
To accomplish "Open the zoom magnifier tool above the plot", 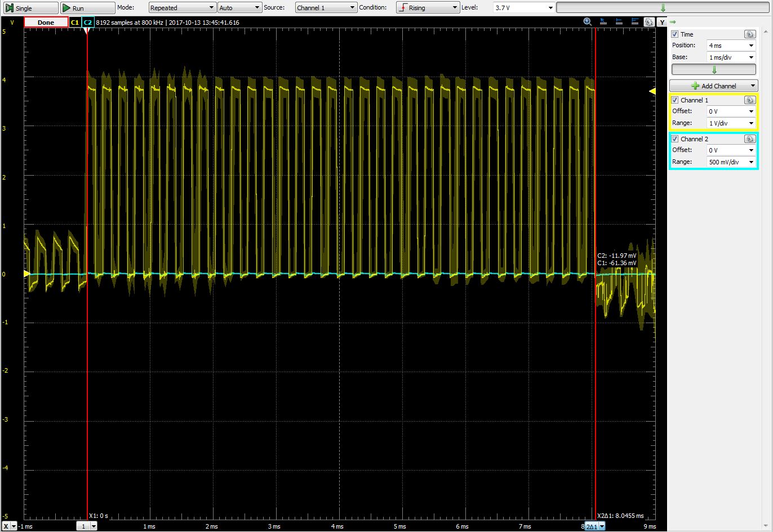I will [588, 22].
